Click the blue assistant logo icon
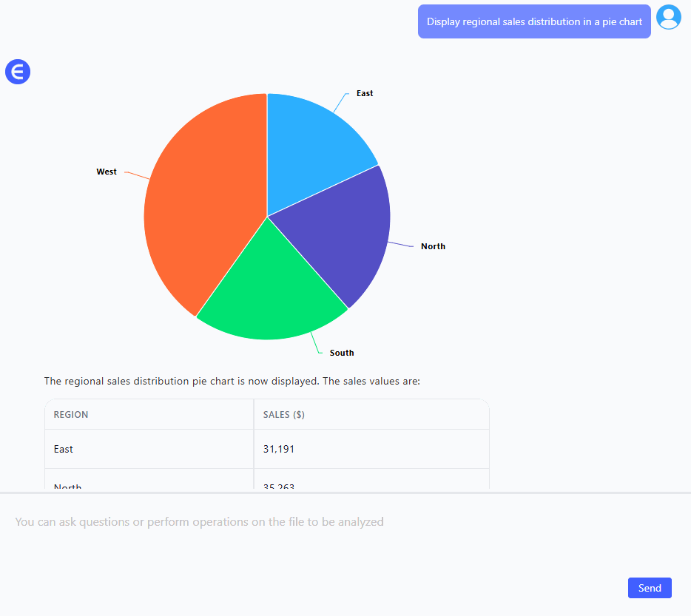Screen dimensions: 691x616 pyautogui.click(x=18, y=72)
